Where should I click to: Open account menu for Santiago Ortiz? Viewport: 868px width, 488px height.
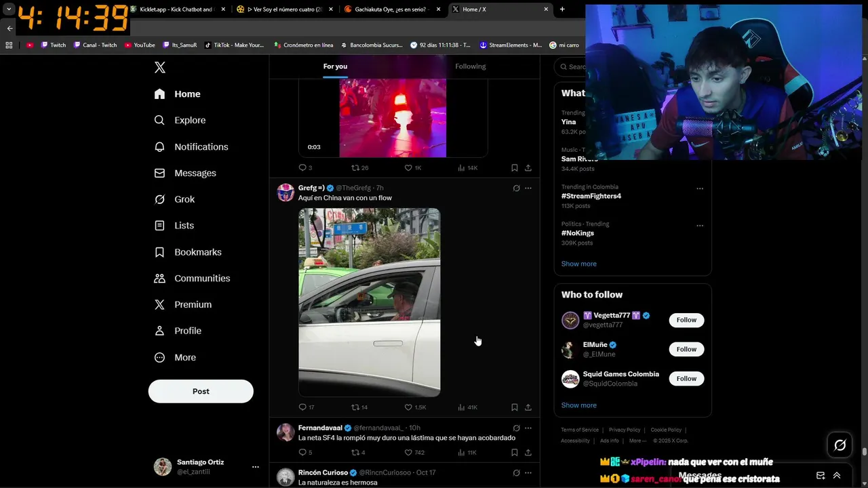pyautogui.click(x=207, y=466)
